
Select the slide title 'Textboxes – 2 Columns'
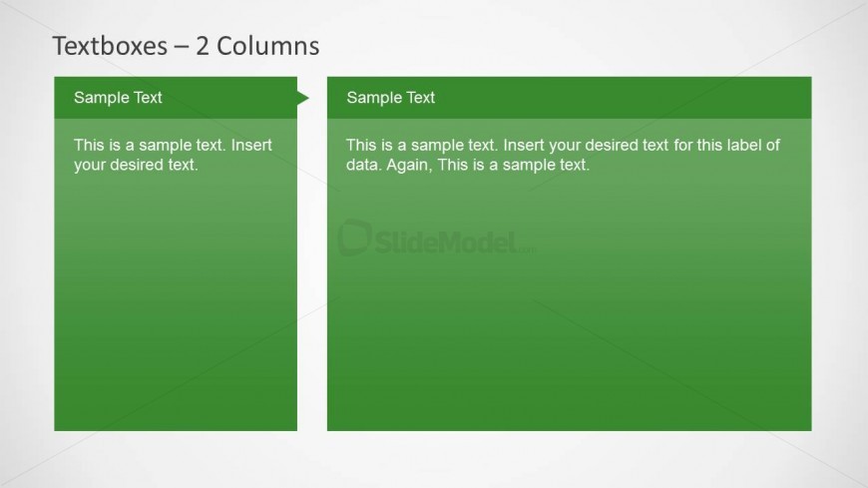[x=186, y=46]
